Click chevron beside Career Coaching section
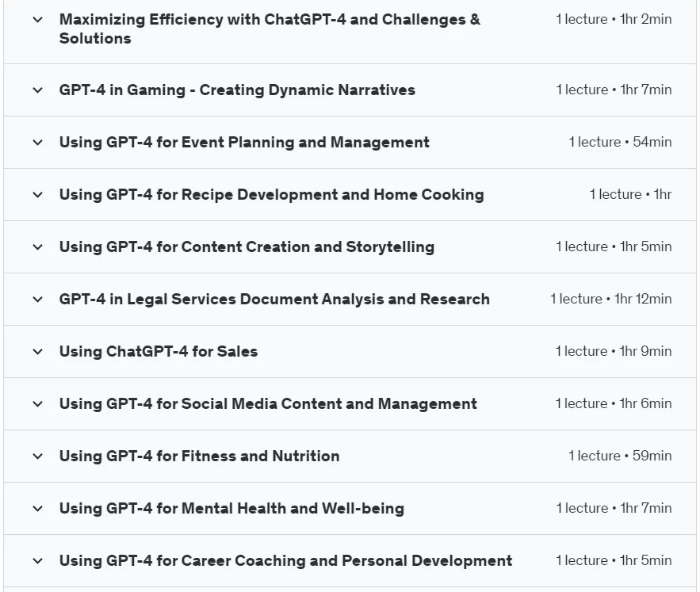Screen dimensions: 700x592 38,561
